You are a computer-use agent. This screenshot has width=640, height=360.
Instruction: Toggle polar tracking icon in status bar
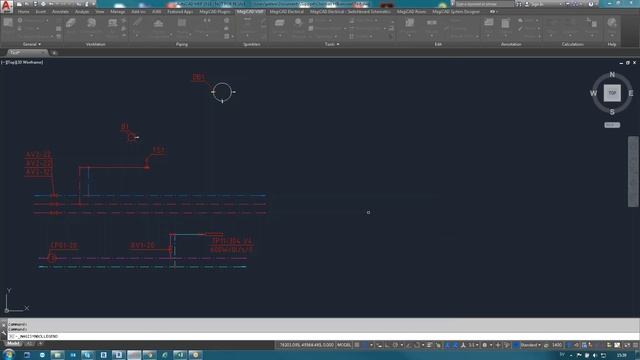click(395, 345)
